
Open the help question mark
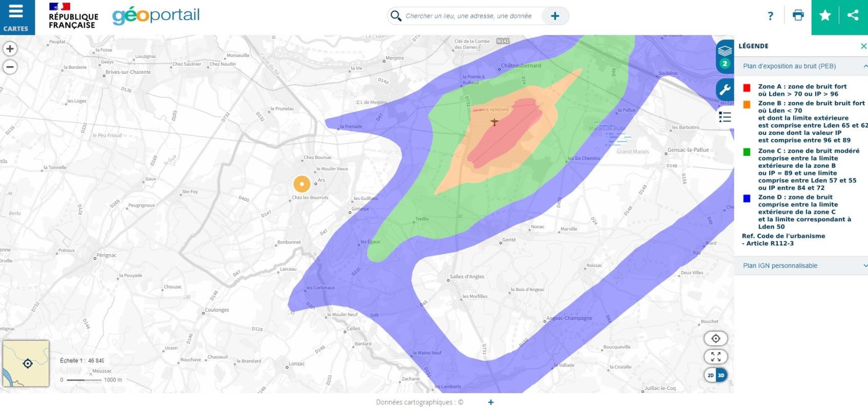[770, 16]
